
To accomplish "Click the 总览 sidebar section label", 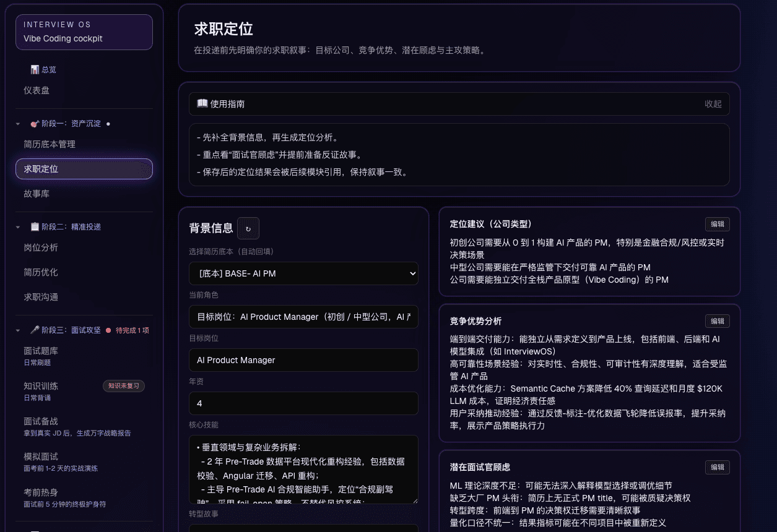I will click(x=49, y=70).
